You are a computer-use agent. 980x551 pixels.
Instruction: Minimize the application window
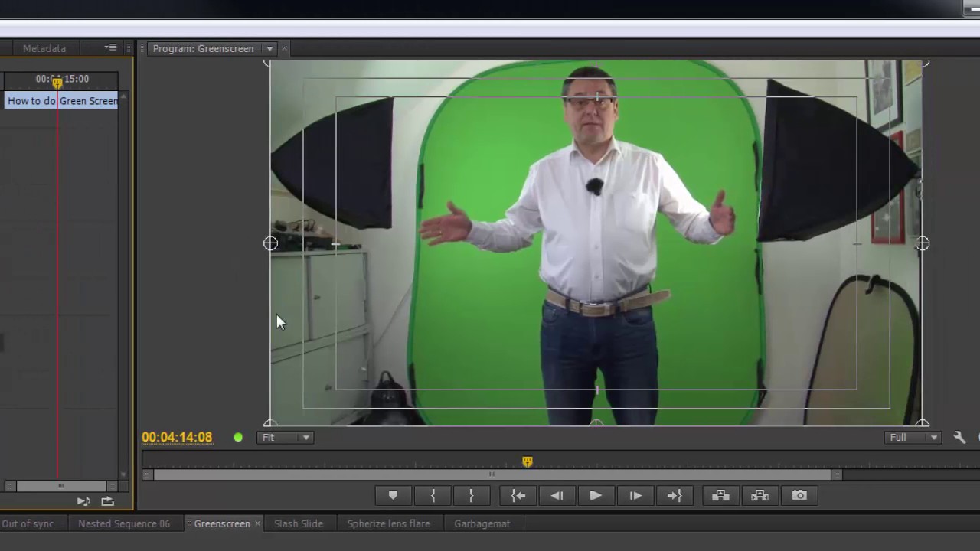[972, 7]
